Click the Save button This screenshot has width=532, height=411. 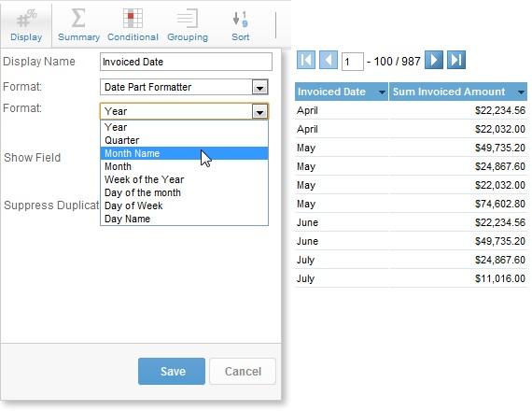click(172, 371)
